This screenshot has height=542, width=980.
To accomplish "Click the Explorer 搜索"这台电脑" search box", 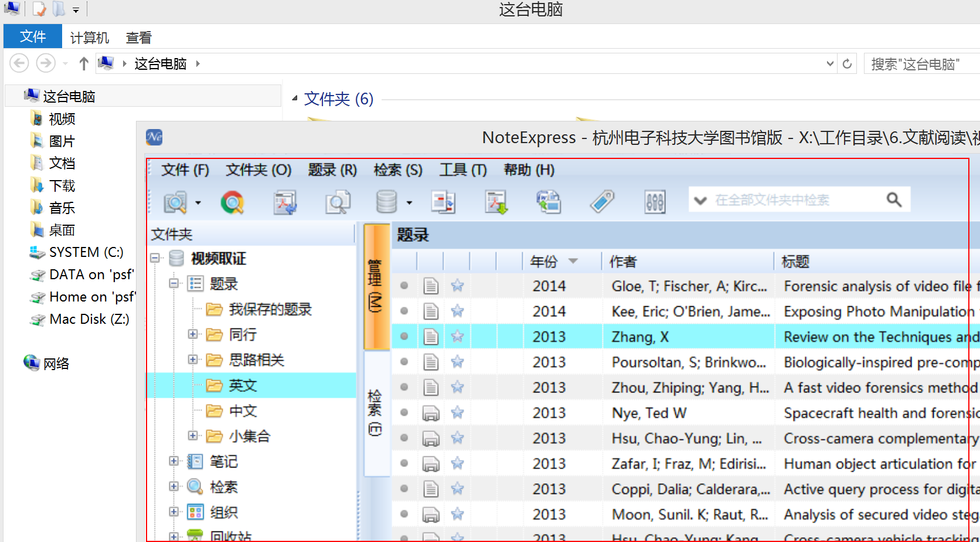I will tap(922, 64).
